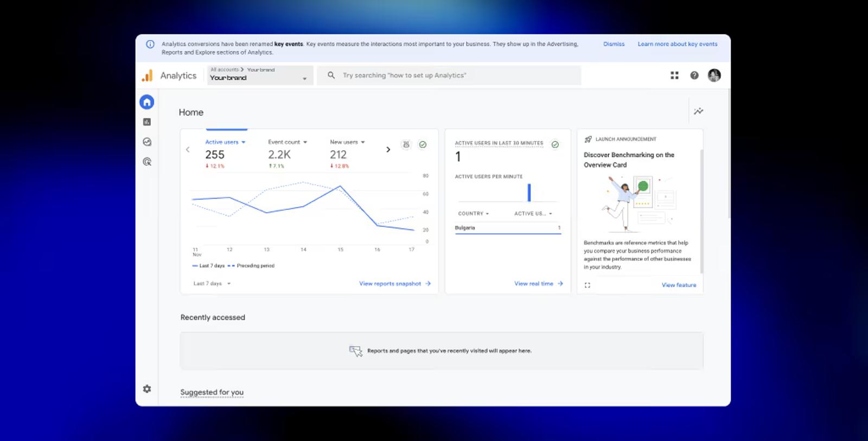The height and width of the screenshot is (441, 868).
Task: Open the Home icon in left sidebar
Action: pyautogui.click(x=146, y=102)
